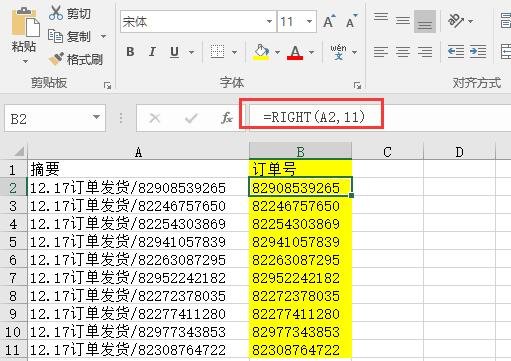
Task: Click the Paste clipboard icon
Action: [x=25, y=22]
